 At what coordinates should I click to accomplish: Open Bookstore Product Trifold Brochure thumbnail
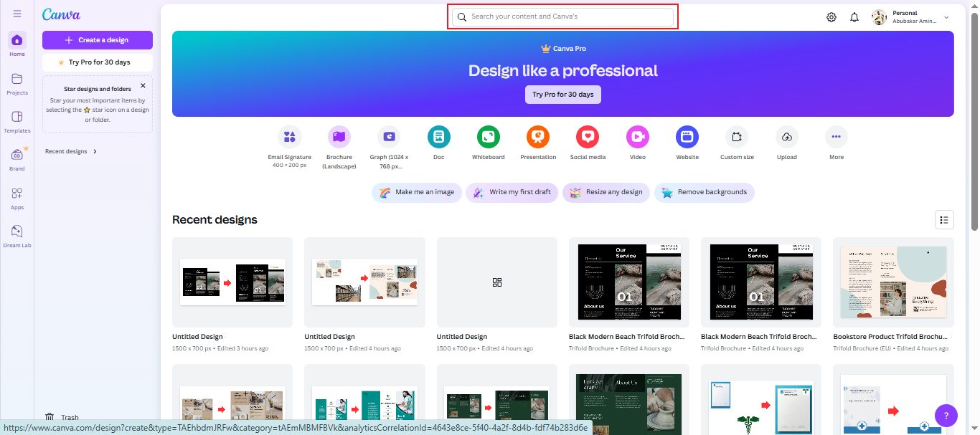pyautogui.click(x=893, y=282)
